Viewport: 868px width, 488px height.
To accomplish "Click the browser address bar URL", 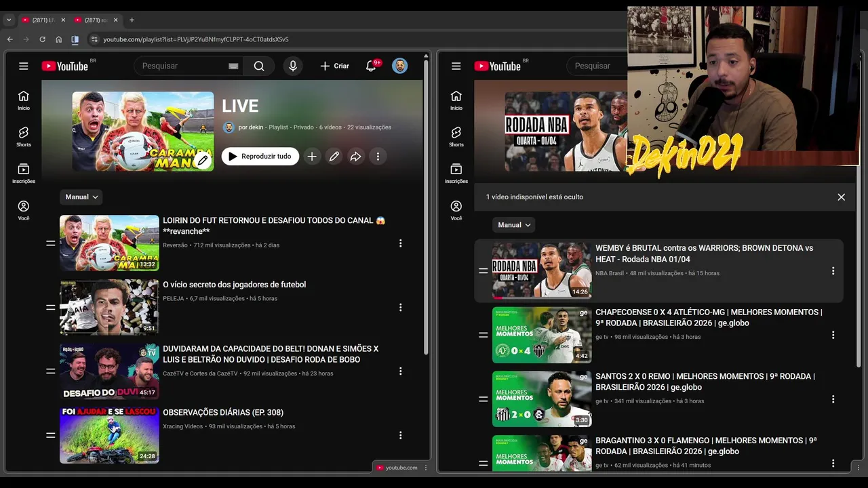I will click(x=195, y=39).
